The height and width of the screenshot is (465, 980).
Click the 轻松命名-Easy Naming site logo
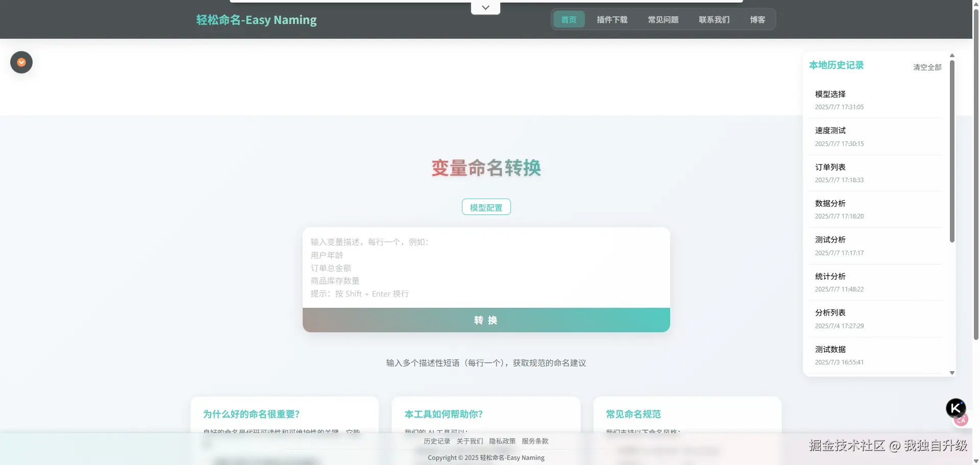(256, 19)
